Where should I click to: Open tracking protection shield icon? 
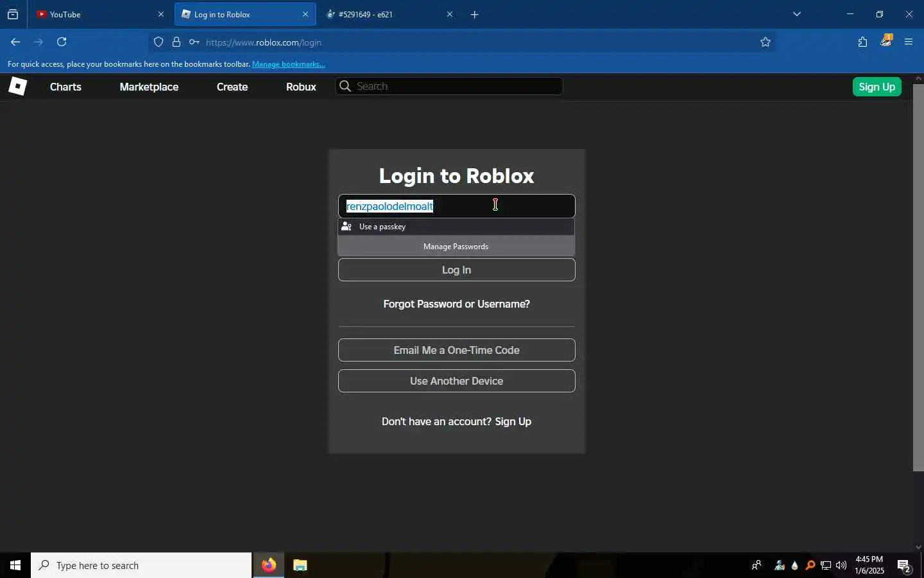(158, 42)
